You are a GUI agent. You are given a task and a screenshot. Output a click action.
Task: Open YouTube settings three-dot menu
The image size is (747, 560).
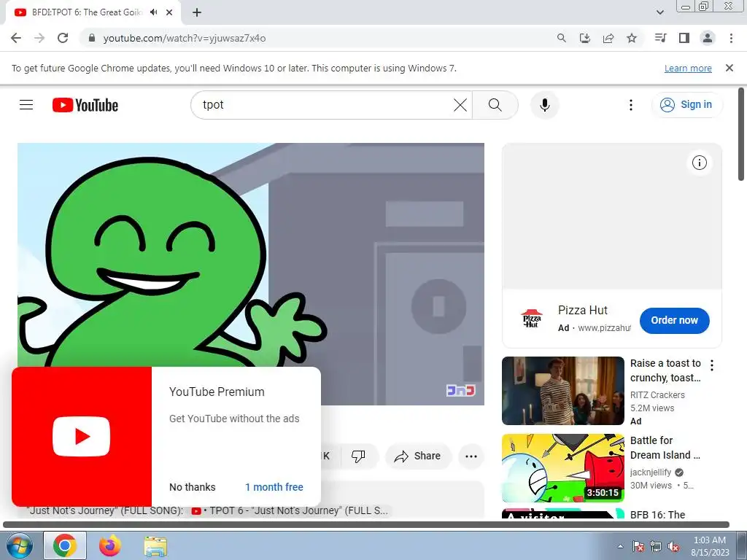coord(631,105)
